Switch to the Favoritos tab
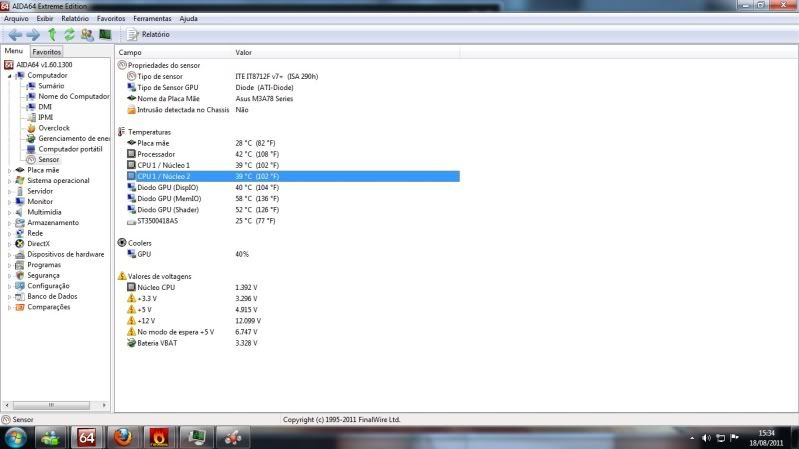 click(x=46, y=51)
